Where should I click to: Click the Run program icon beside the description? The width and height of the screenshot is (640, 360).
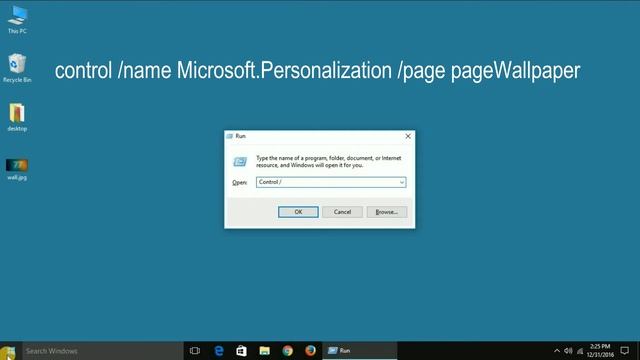tap(240, 162)
